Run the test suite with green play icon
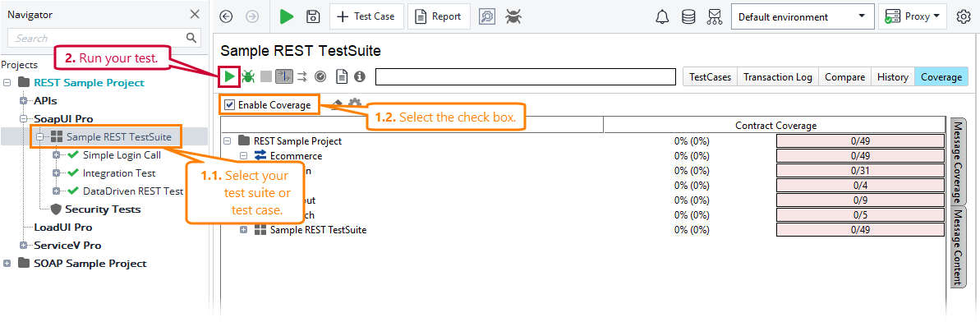The width and height of the screenshot is (980, 322). tap(230, 77)
